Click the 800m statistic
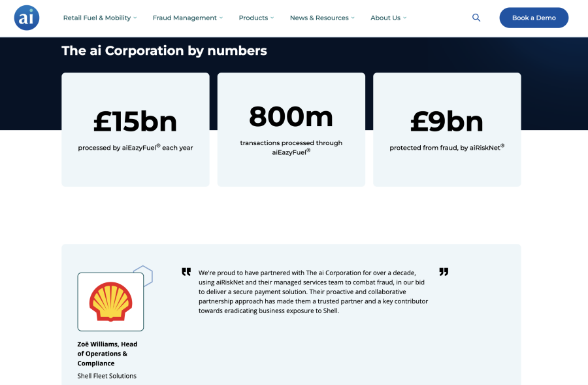The image size is (588, 385). coord(291,117)
